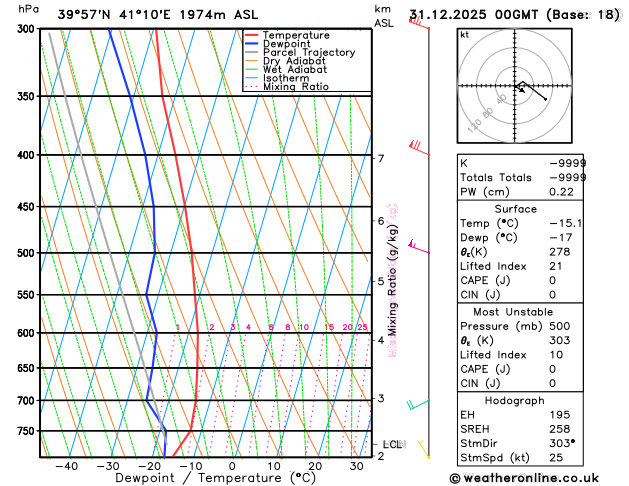Click the coordinates '39°57'N 41°10'E 1974m ASL' title

tap(158, 15)
